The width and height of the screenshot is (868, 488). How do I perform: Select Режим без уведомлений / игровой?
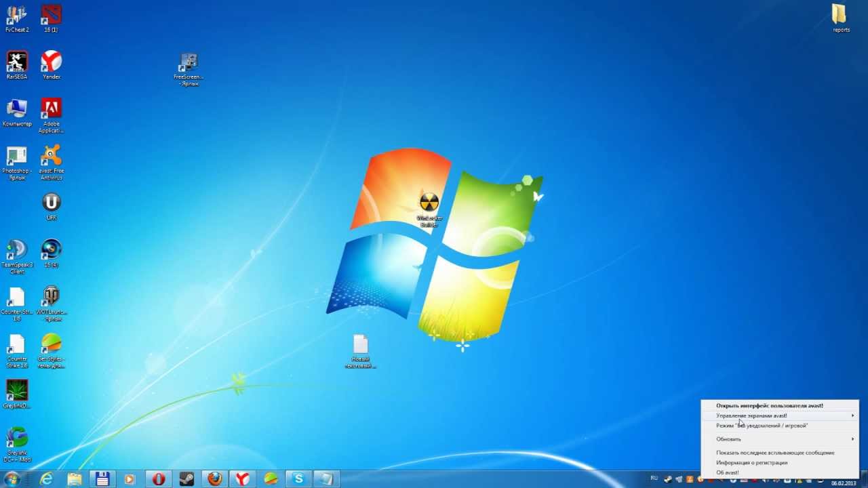click(x=780, y=426)
